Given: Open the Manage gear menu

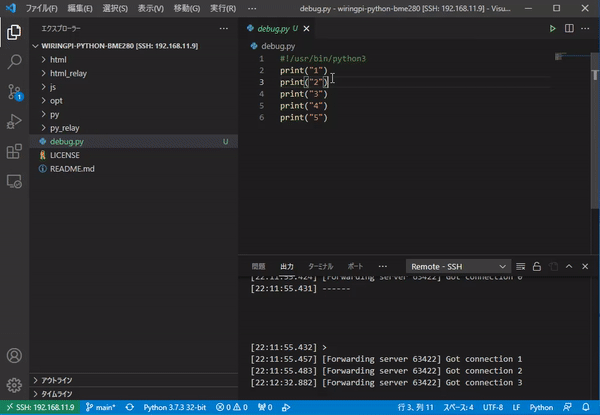Looking at the screenshot, I should pyautogui.click(x=14, y=385).
